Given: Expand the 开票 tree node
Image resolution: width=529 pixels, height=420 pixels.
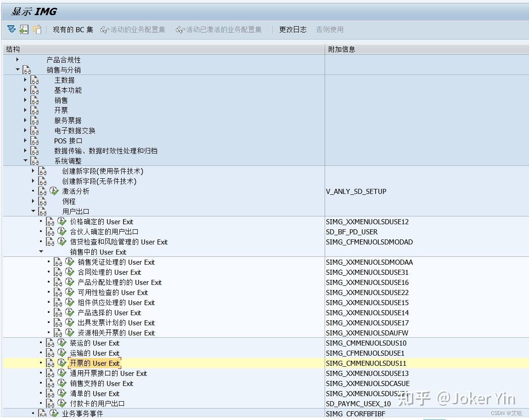Looking at the screenshot, I should pyautogui.click(x=25, y=110).
